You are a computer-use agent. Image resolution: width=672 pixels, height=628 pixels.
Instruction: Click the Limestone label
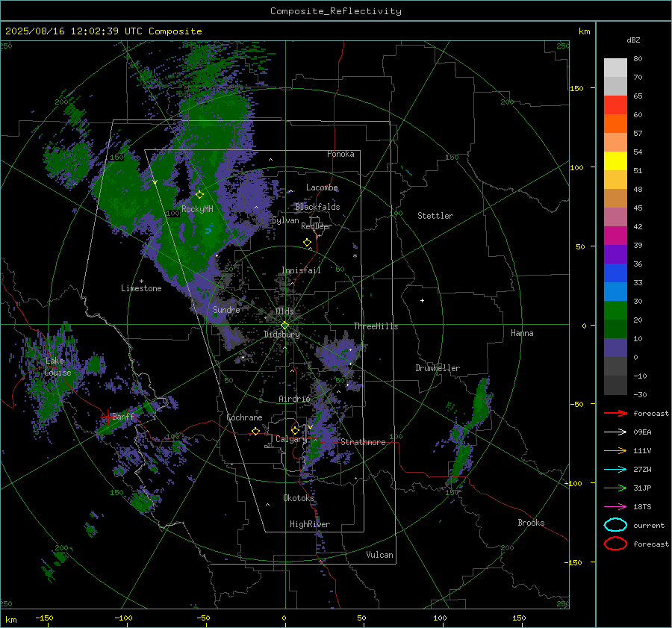(x=141, y=288)
